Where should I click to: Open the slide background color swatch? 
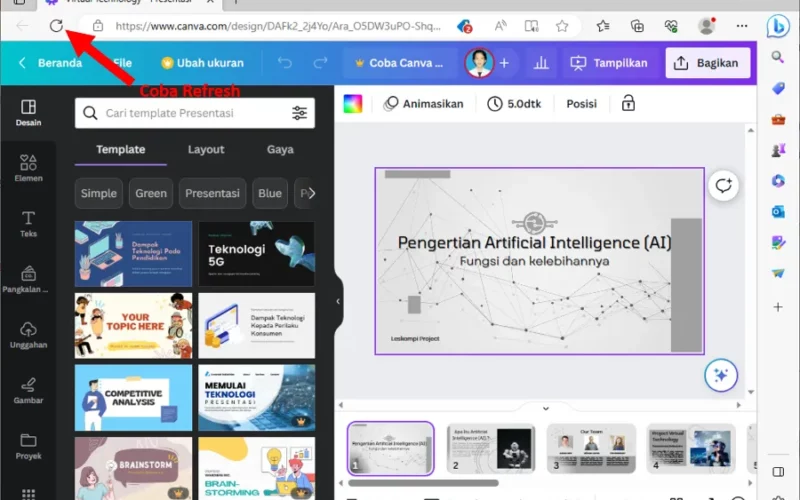353,104
